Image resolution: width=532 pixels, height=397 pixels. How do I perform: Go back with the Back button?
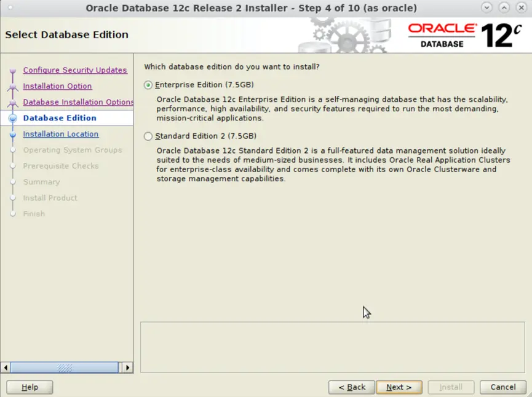(x=352, y=387)
